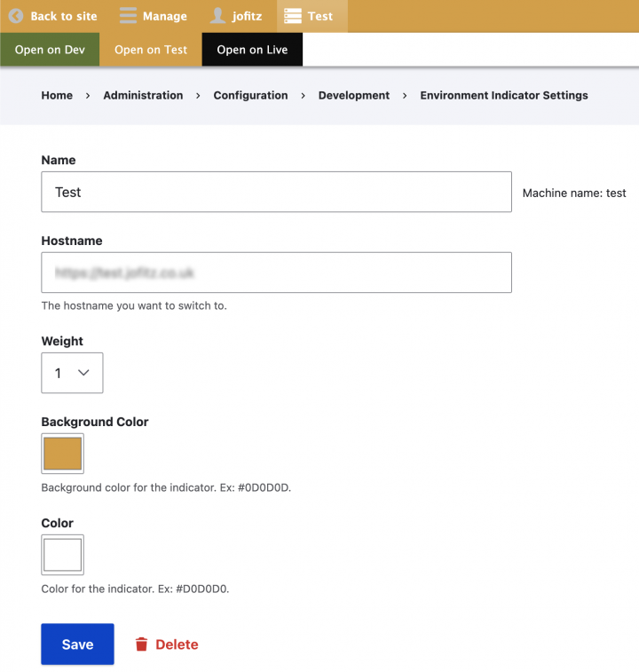Viewport: 639px width, 672px height.
Task: Go to Configuration breadcrumb
Action: (x=250, y=95)
